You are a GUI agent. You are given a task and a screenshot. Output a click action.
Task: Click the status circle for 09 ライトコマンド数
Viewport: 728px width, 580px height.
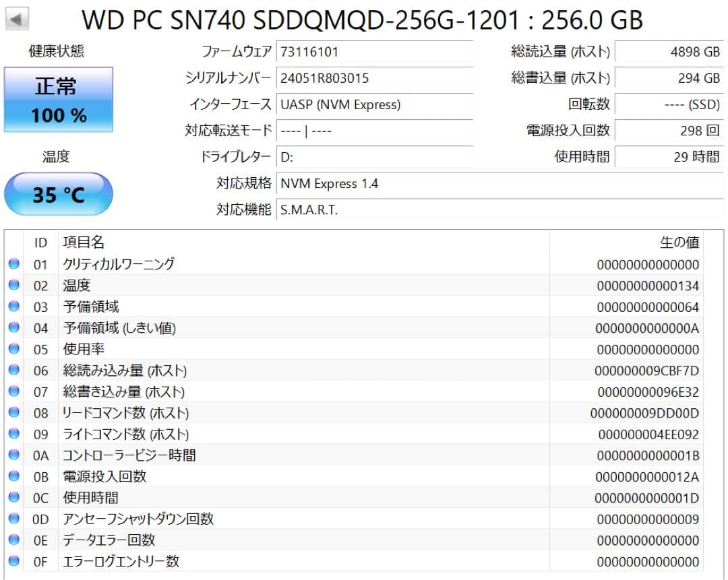[14, 433]
